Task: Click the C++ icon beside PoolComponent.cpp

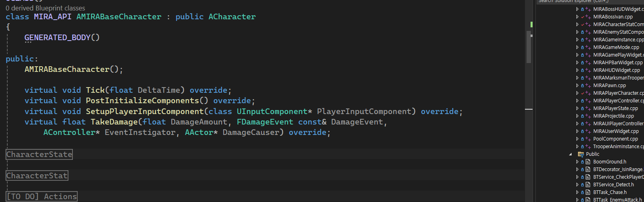Action: click(588, 139)
